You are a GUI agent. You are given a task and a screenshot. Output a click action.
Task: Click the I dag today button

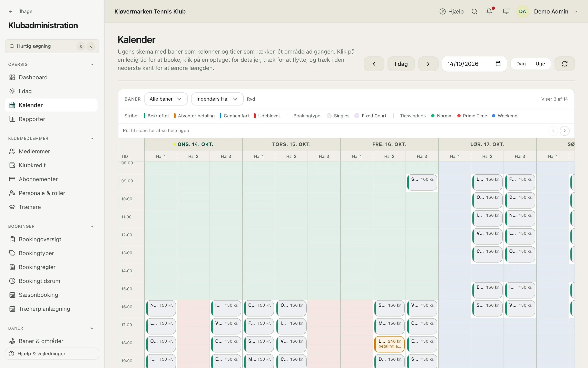point(401,64)
